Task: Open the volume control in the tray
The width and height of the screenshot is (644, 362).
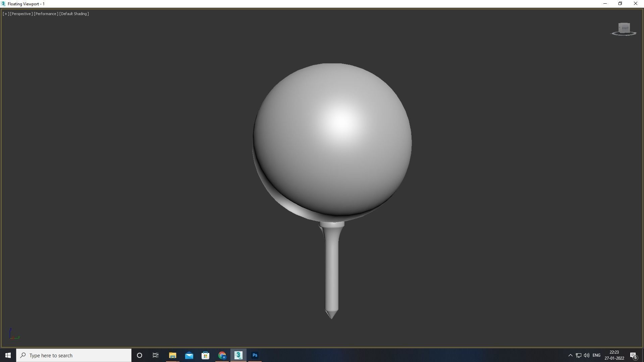Action: 587,355
